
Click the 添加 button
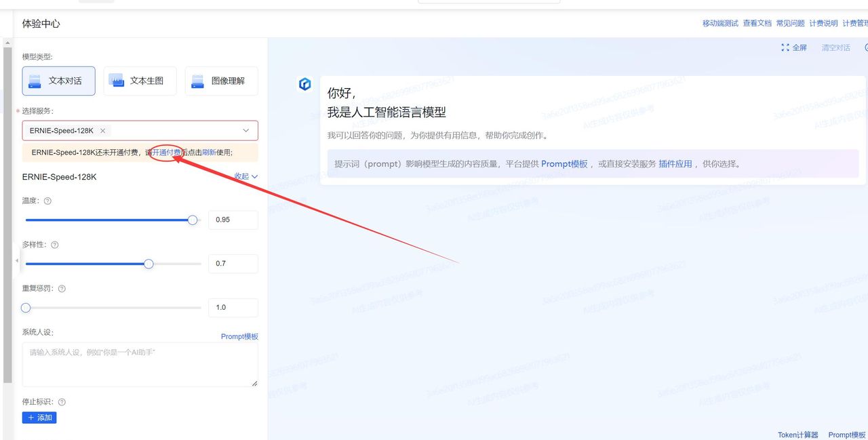[x=39, y=418]
